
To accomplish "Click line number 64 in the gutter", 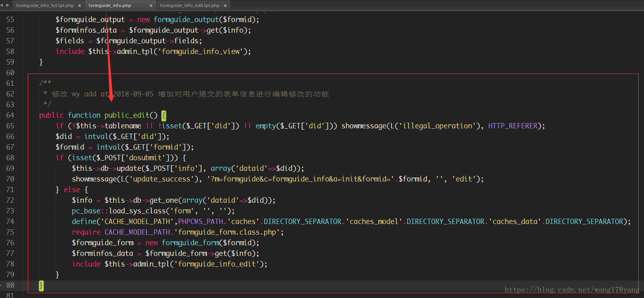I will 10,115.
